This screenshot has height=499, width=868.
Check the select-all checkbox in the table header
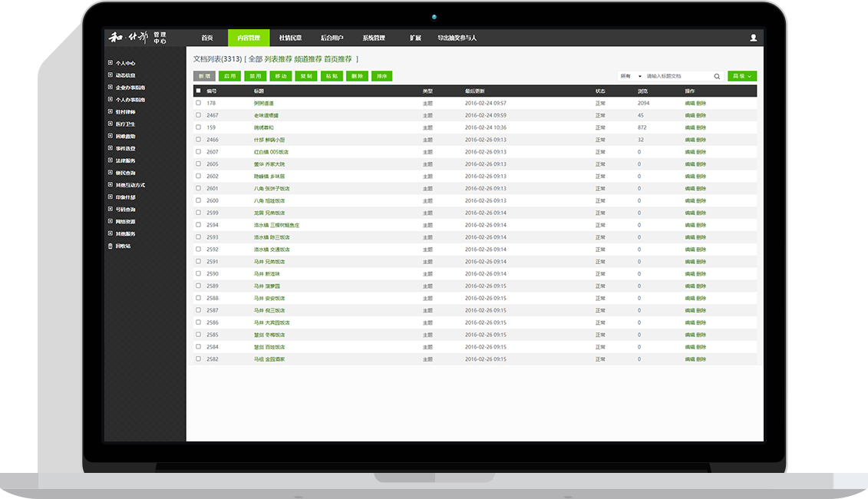click(198, 91)
